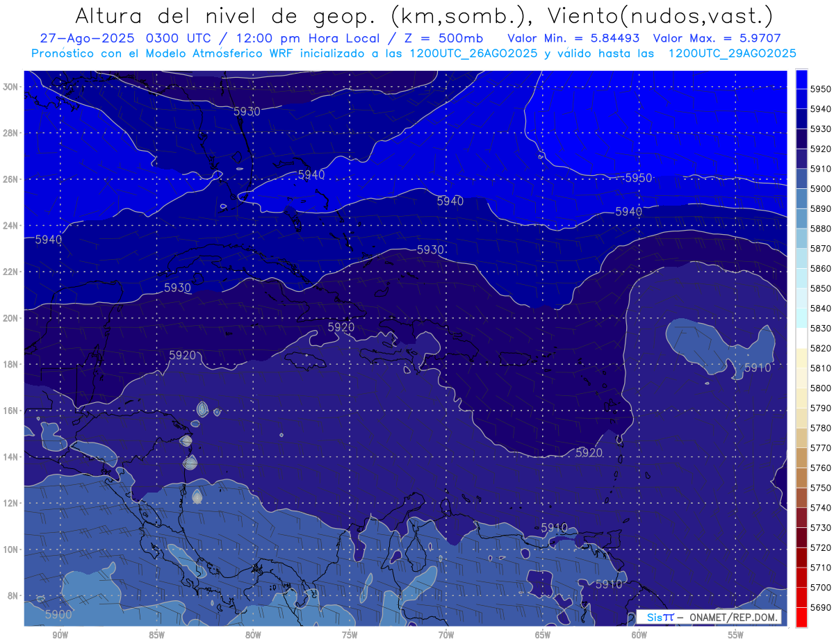Click the 26N latitude axis label
This screenshot has height=644, width=834.
[x=11, y=179]
